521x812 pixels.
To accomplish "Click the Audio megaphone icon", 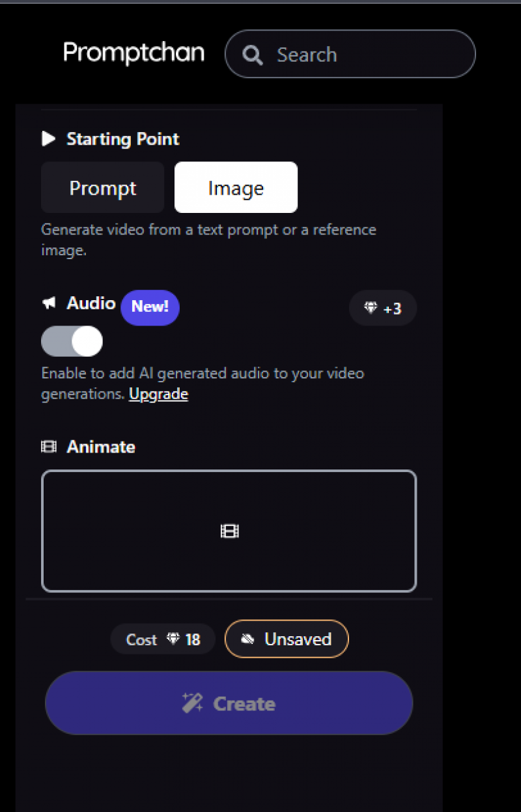I will click(x=49, y=303).
